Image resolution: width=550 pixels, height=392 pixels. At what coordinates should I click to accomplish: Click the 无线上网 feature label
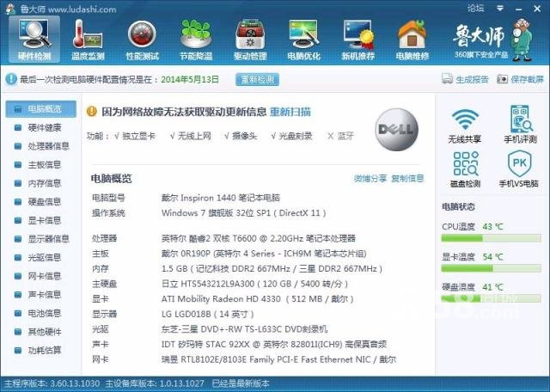point(194,136)
